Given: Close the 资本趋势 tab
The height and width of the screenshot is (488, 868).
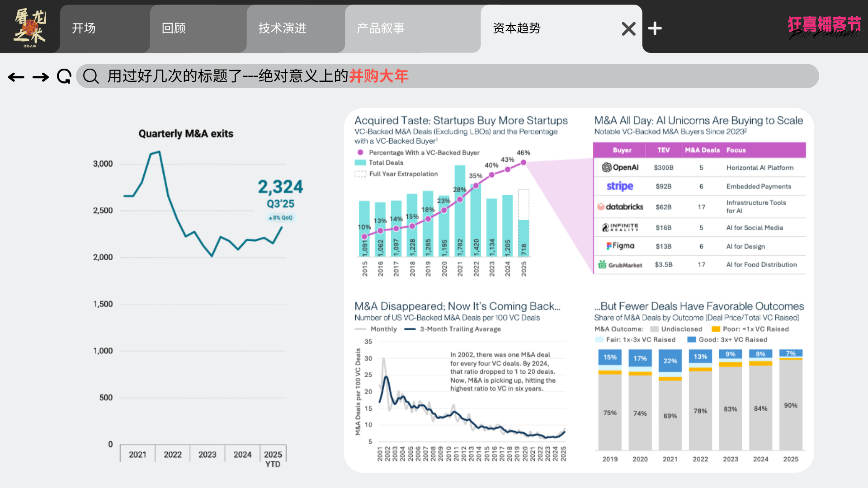Looking at the screenshot, I should [628, 29].
